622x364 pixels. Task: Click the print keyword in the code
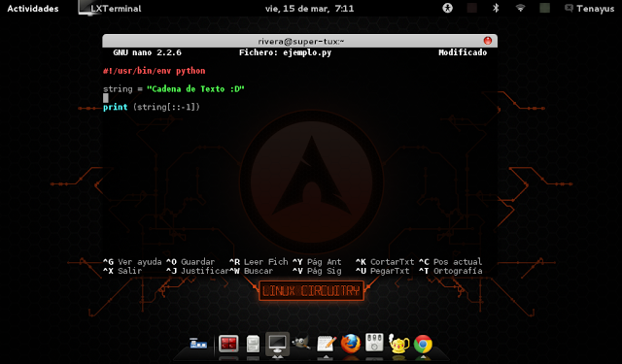(x=116, y=107)
